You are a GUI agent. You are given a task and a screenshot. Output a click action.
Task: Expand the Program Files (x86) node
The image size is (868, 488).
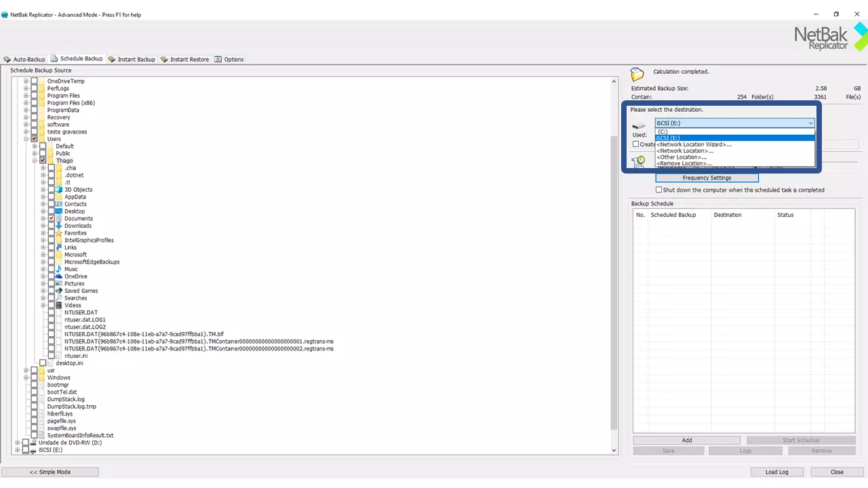26,103
